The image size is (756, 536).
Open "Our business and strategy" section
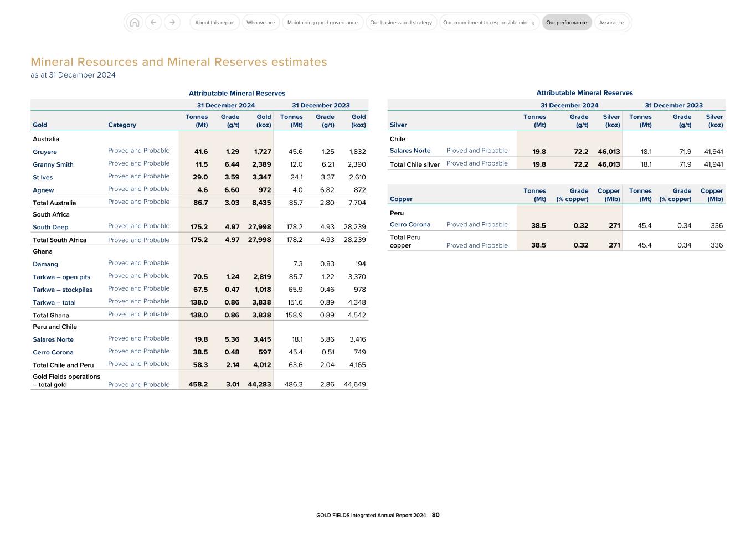click(x=401, y=22)
